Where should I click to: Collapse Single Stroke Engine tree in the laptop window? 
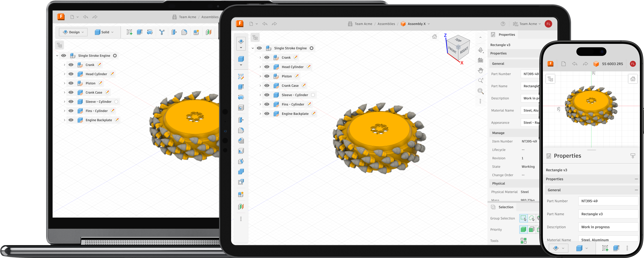pyautogui.click(x=57, y=56)
